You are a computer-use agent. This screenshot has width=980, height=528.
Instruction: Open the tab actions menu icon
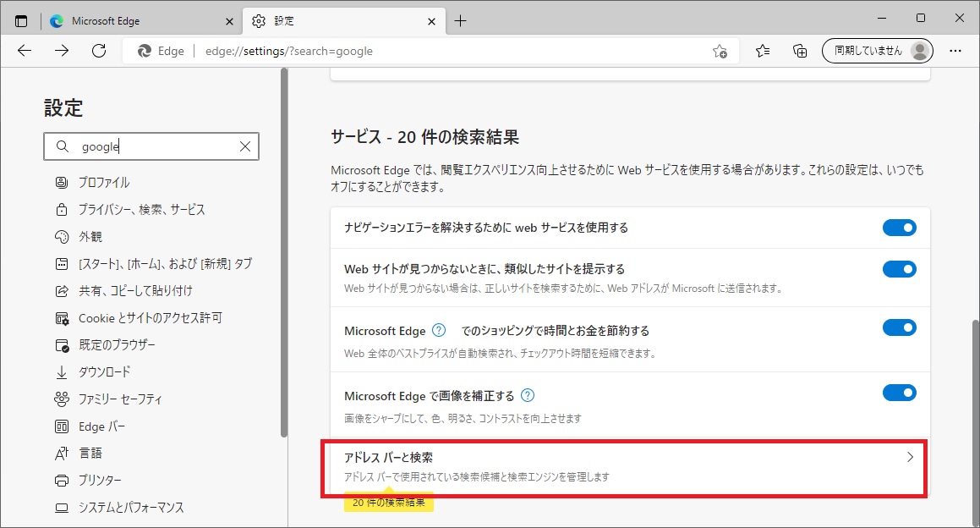coord(21,20)
